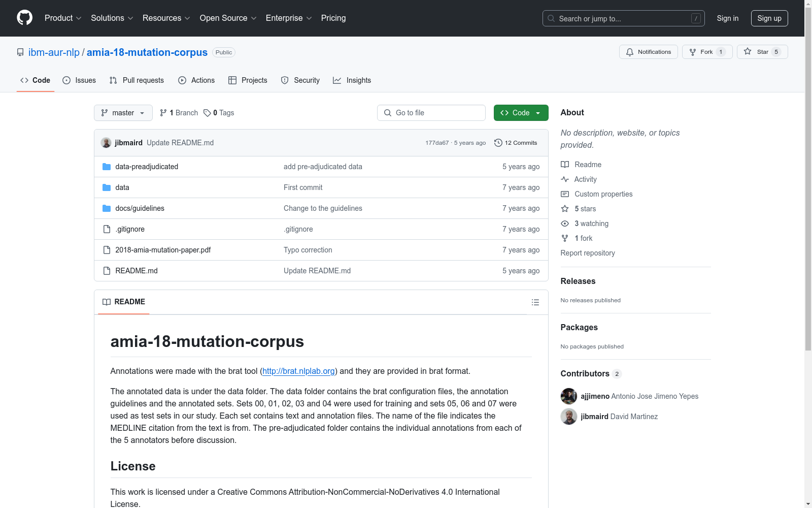This screenshot has width=812, height=508.
Task: Click the Sign in link
Action: (728, 18)
